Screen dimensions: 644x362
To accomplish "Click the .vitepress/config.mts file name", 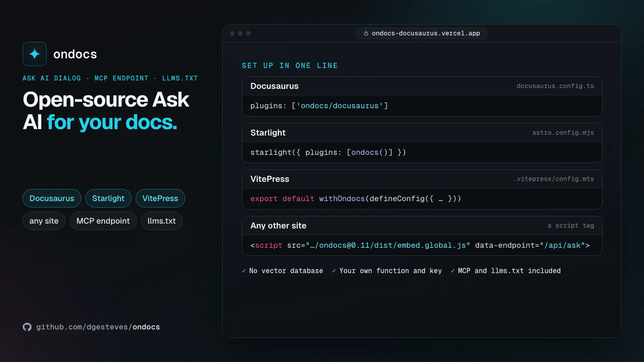I will pos(553,179).
